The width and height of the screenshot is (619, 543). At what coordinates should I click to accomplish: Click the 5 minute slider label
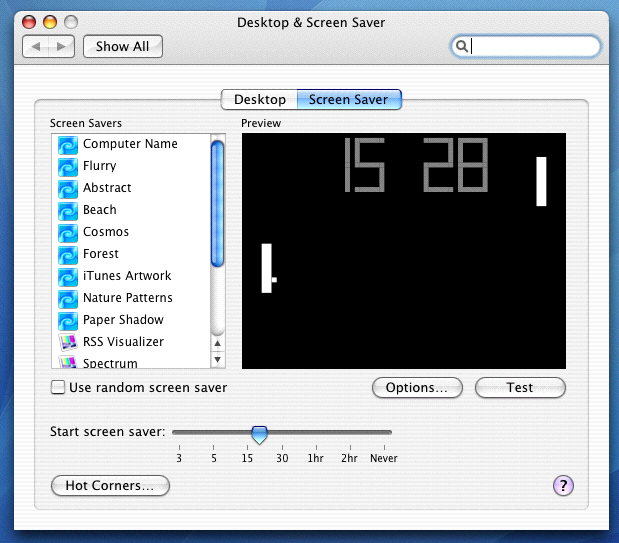pyautogui.click(x=214, y=458)
